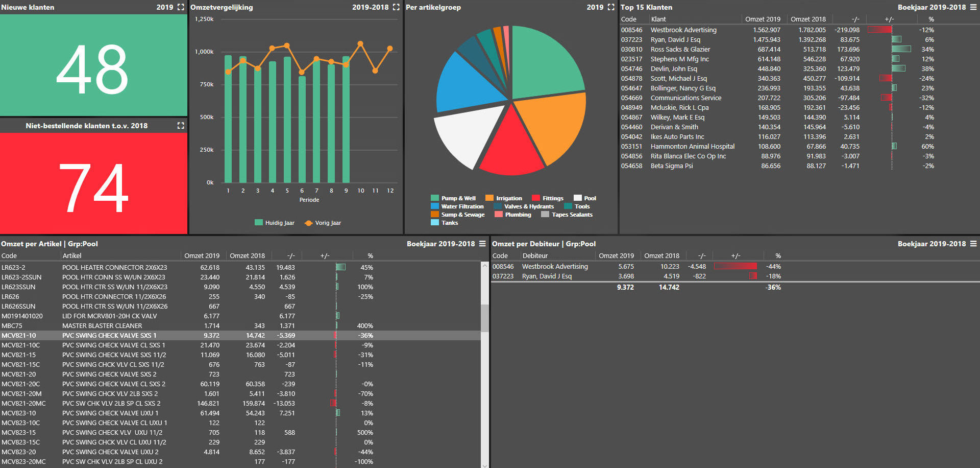Sort Top 15 Klanten by percentage column

point(931,19)
